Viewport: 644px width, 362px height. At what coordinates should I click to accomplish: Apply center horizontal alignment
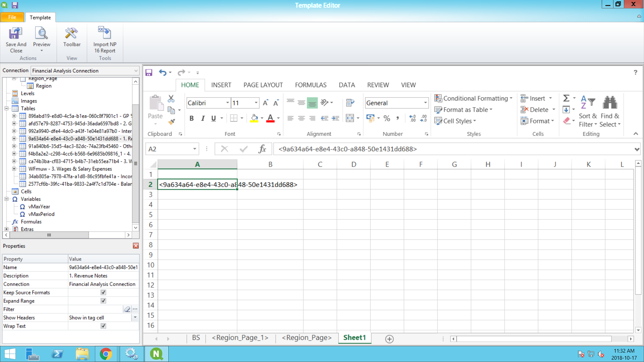pos(302,118)
